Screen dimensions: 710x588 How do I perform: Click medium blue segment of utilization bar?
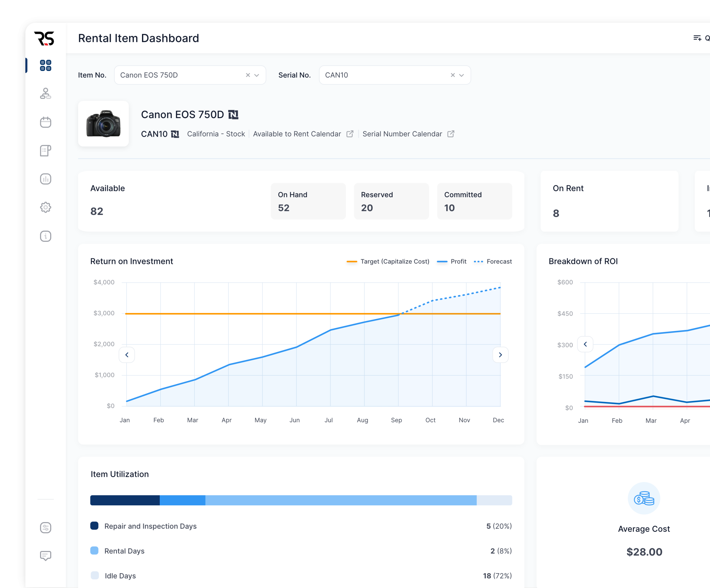[182, 500]
